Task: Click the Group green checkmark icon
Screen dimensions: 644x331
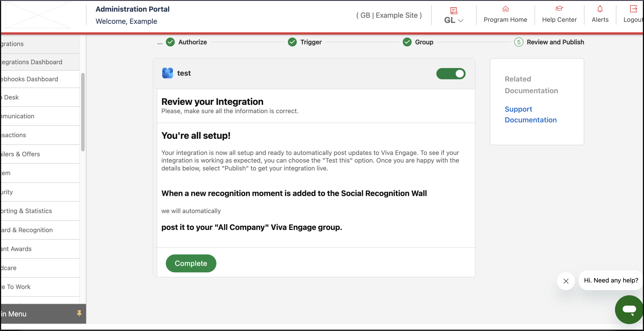Action: (x=407, y=42)
